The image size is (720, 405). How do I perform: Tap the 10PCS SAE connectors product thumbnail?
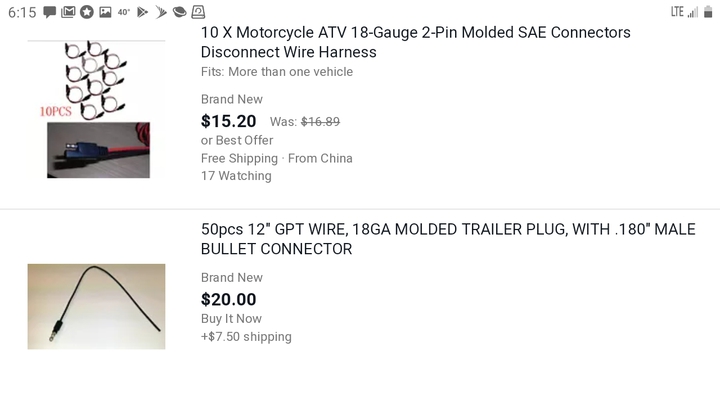coord(96,109)
